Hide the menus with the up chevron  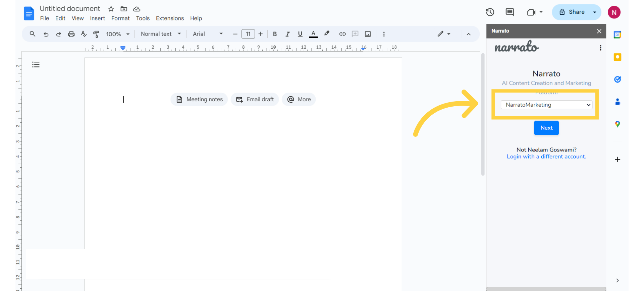pyautogui.click(x=469, y=34)
